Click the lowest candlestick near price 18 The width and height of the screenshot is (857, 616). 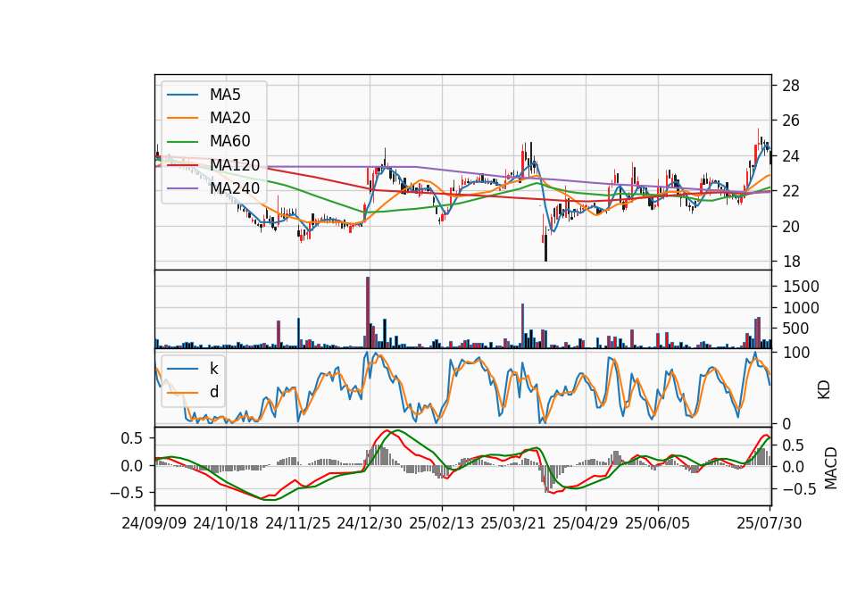545,245
